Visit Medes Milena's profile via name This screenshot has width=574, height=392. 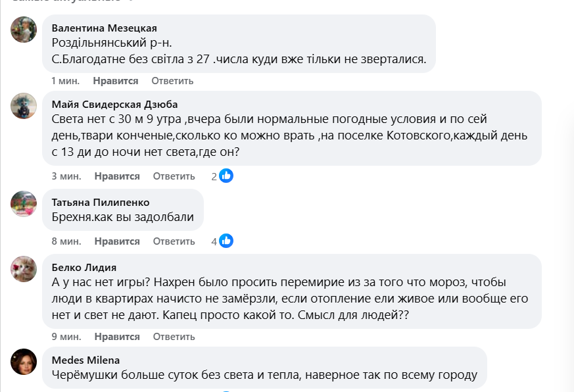(x=85, y=360)
